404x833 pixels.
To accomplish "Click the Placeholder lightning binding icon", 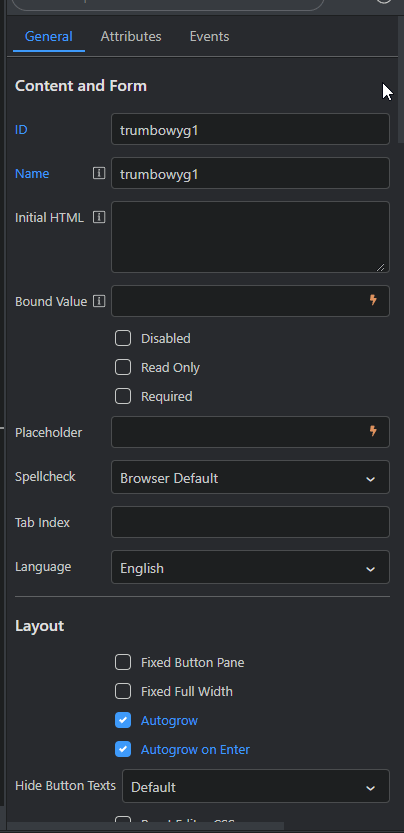I will (x=373, y=431).
